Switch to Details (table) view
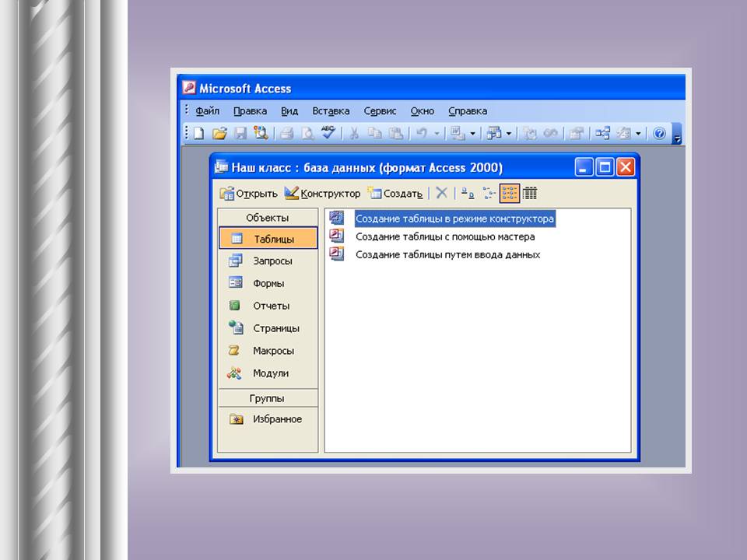The width and height of the screenshot is (747, 560). pyautogui.click(x=530, y=194)
